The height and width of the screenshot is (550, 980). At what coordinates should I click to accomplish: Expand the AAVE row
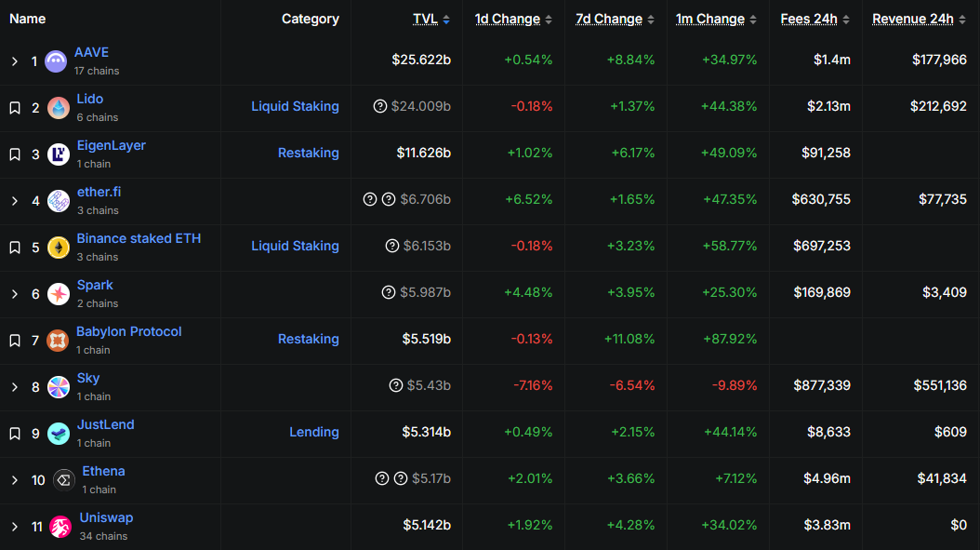click(14, 61)
